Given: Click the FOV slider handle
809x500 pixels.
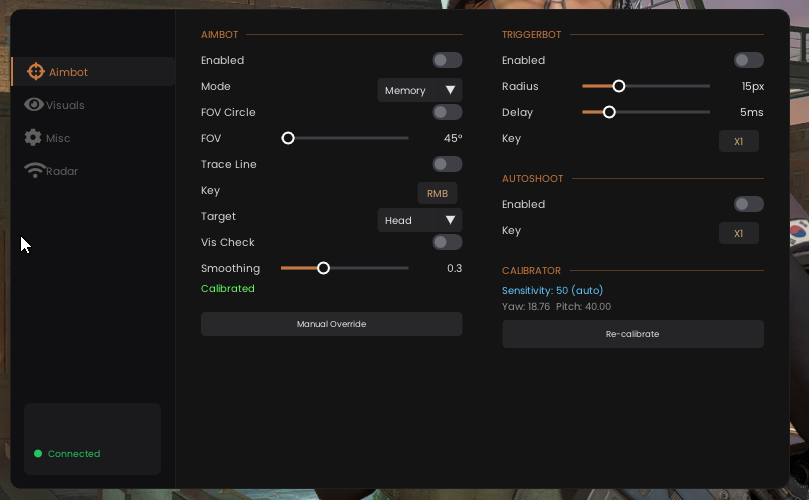Looking at the screenshot, I should coord(288,138).
